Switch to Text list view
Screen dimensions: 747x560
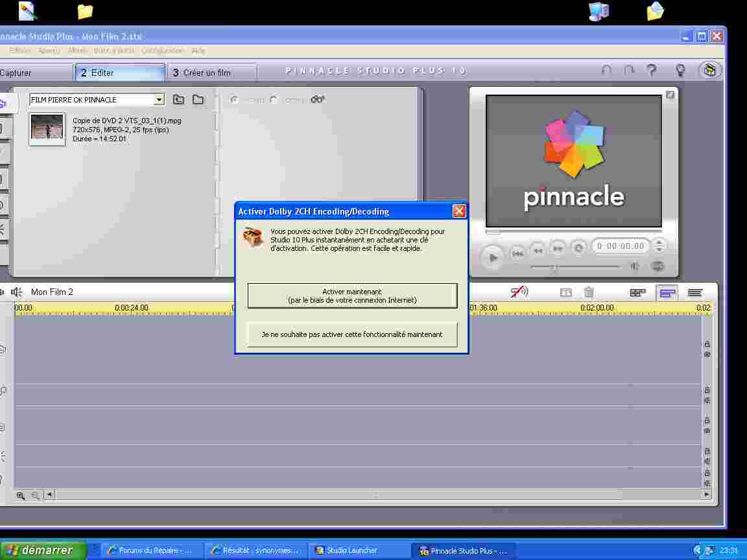click(695, 292)
